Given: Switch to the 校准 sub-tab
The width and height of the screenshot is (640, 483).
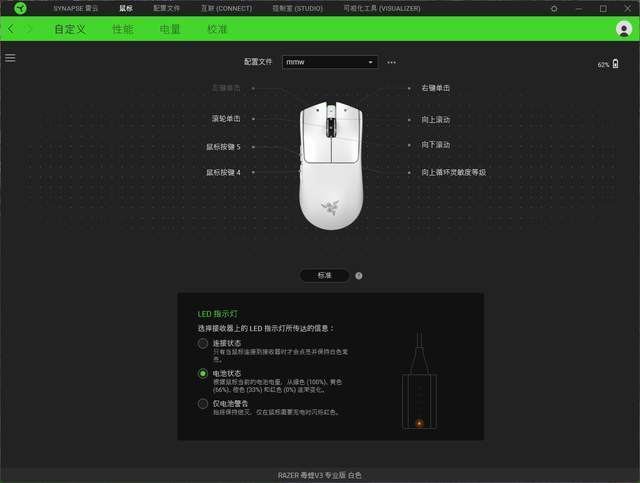Looking at the screenshot, I should [217, 29].
